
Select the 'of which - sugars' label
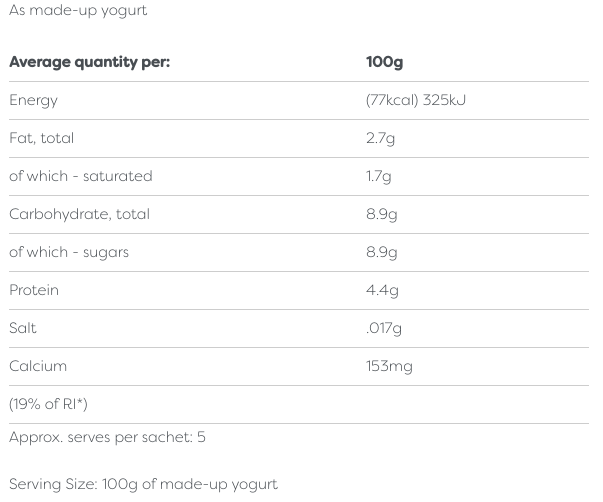click(69, 252)
